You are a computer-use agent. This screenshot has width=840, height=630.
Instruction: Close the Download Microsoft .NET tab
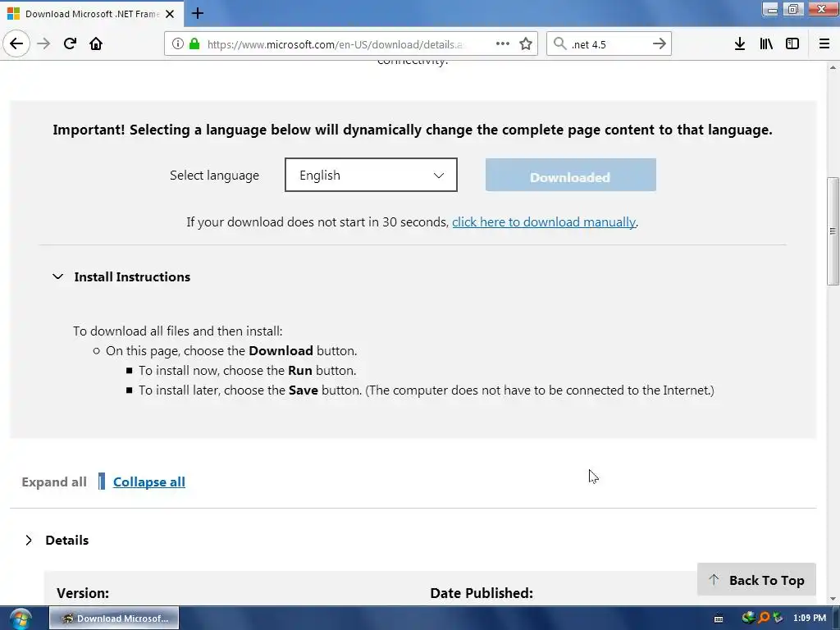tap(170, 14)
